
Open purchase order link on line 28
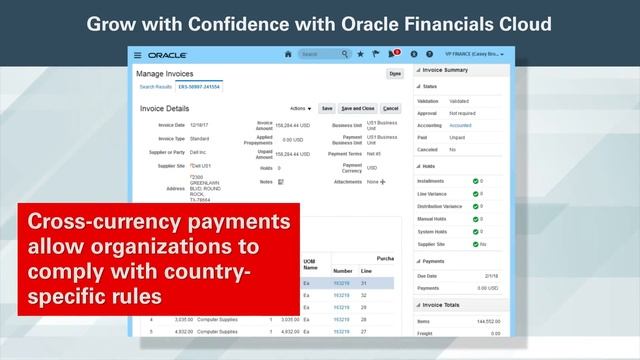click(341, 320)
